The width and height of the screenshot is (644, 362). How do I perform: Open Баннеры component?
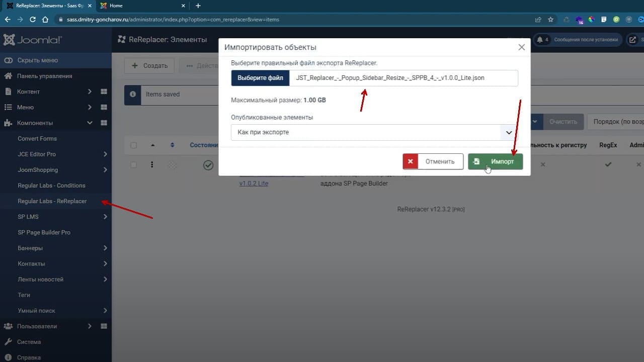[30, 248]
